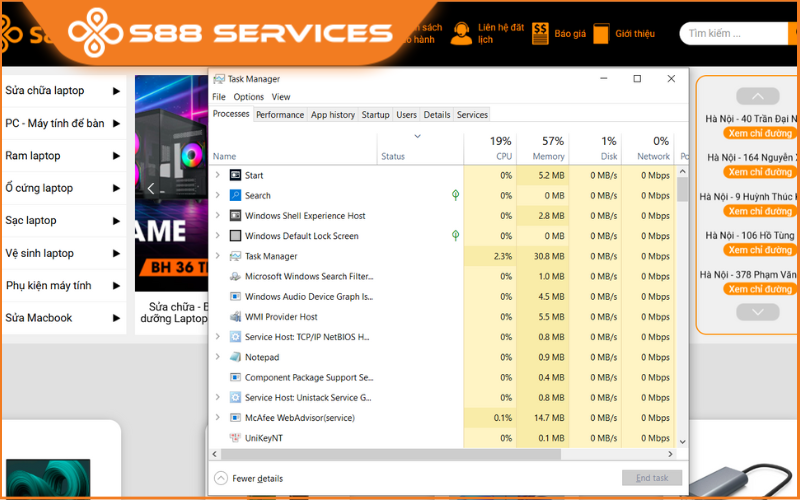Click the Service Host TCP/IP NetBIOS gear icon

tap(235, 337)
